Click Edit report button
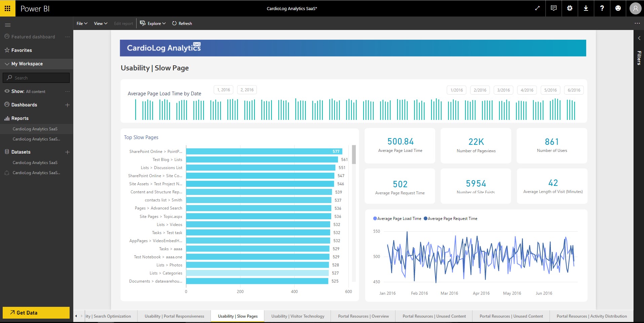Viewport: 644px width, 323px height. click(123, 23)
